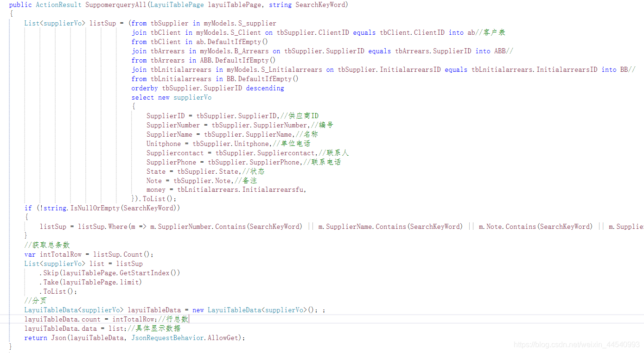Click m.SupplierNumber.Contains in Where clause
The width and height of the screenshot is (644, 353).
click(198, 227)
